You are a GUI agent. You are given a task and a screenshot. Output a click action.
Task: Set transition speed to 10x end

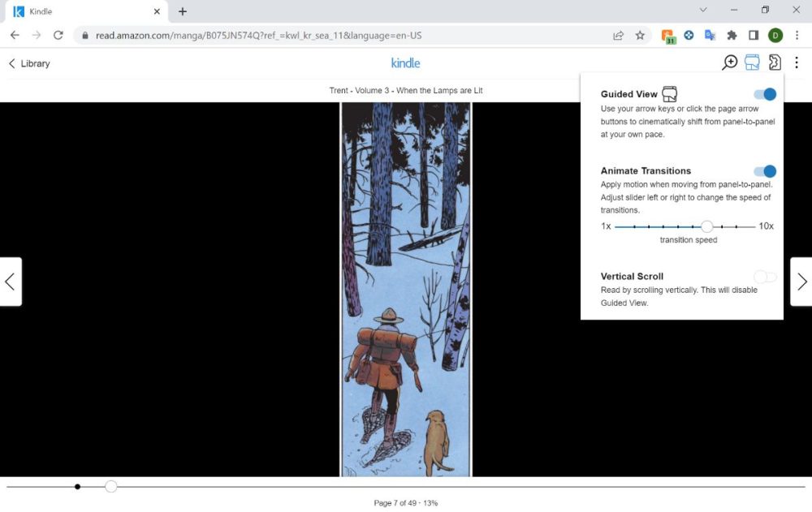[x=754, y=226]
